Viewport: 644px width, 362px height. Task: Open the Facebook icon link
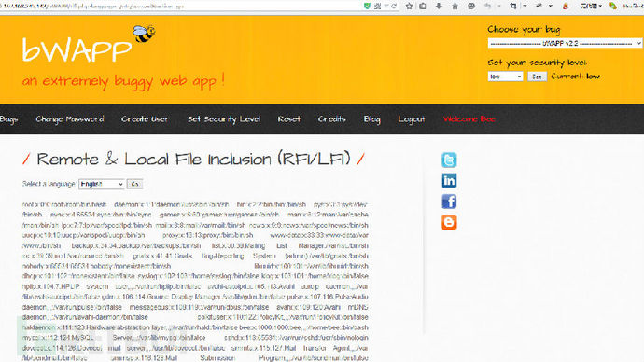coord(449,202)
